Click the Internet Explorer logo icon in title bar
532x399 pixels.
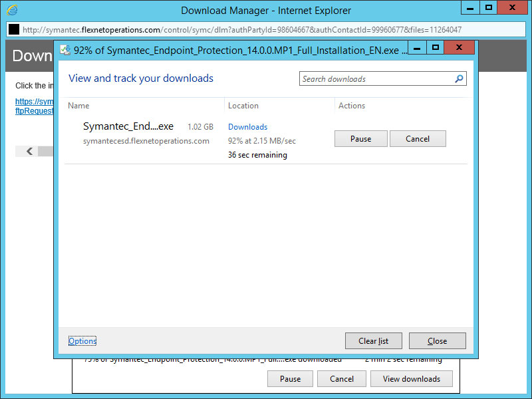[12, 10]
